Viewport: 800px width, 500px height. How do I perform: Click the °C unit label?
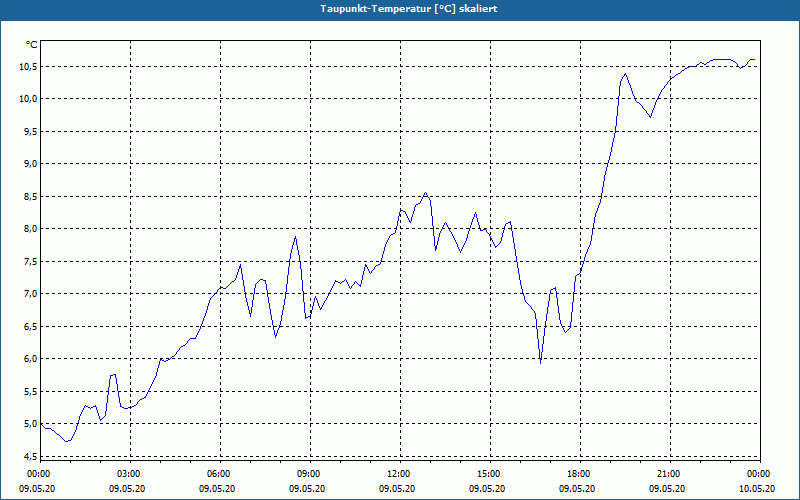coord(32,45)
